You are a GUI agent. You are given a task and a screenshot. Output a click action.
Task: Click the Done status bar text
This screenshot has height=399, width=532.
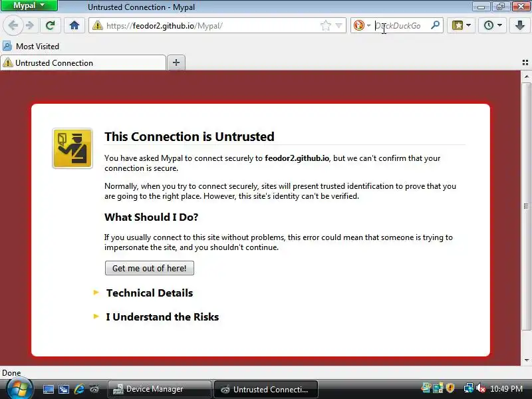coord(11,373)
